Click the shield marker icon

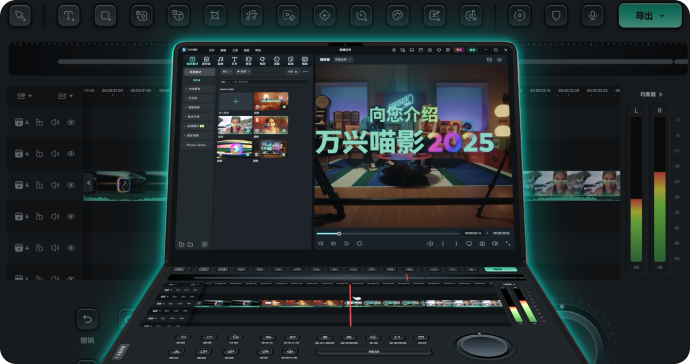tap(556, 16)
